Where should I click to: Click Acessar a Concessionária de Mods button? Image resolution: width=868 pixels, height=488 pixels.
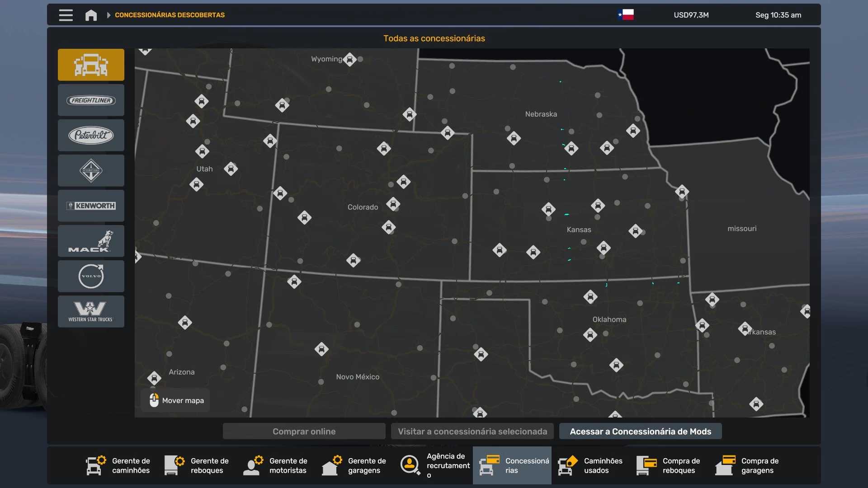click(640, 432)
